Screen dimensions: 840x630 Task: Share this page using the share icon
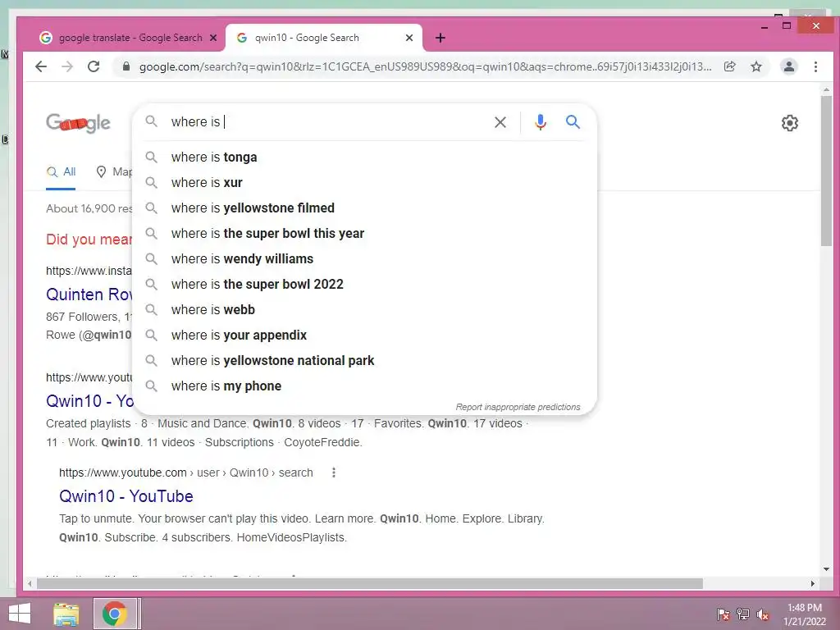(729, 66)
